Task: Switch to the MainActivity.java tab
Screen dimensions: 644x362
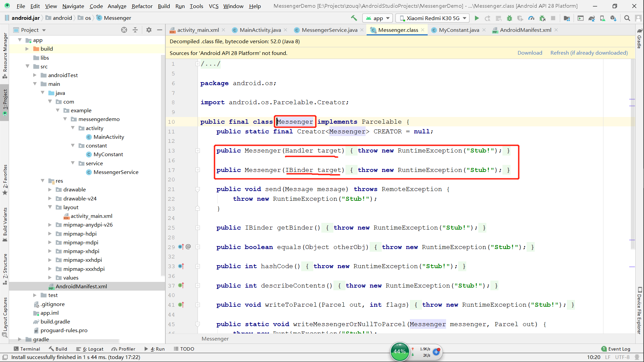Action: tap(260, 30)
